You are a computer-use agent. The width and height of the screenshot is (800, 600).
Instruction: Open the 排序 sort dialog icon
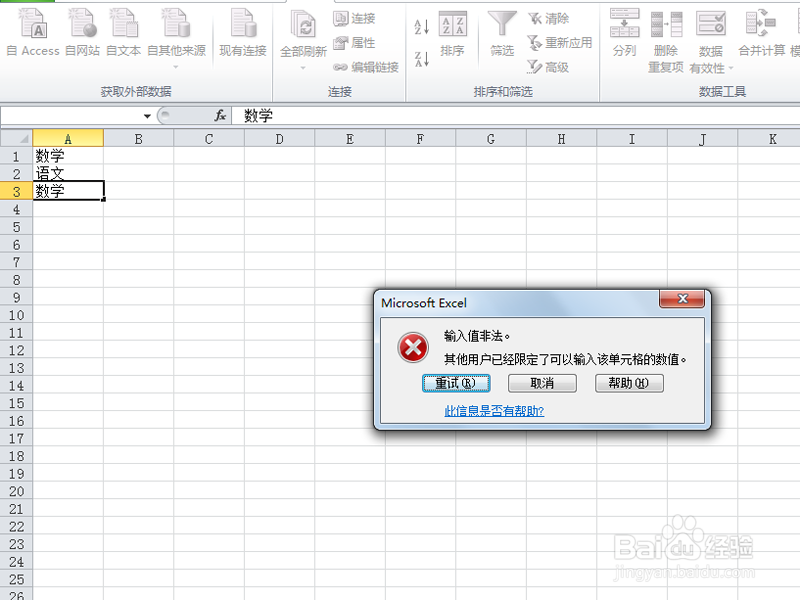point(453,33)
